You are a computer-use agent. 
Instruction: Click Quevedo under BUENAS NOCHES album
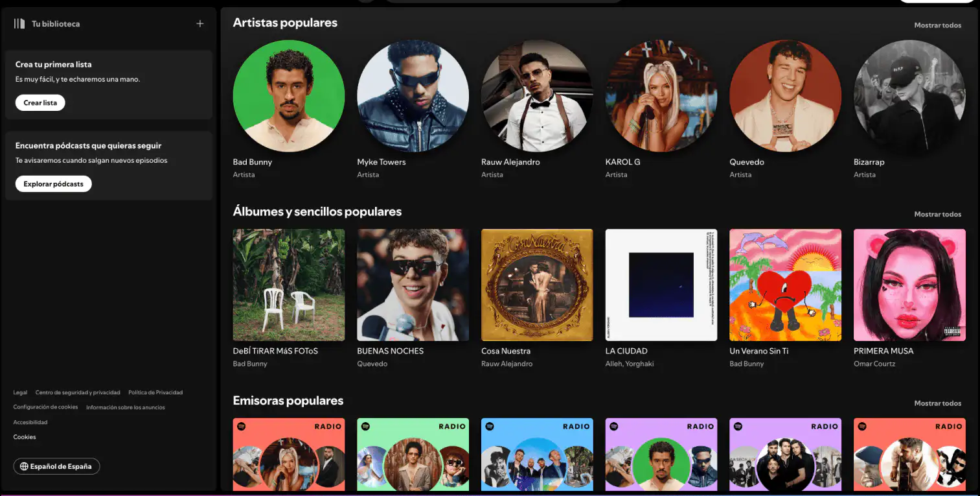point(372,364)
